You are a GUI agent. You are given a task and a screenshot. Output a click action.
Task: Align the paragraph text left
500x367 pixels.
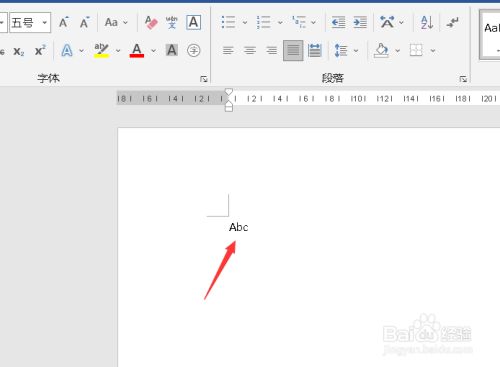click(228, 51)
